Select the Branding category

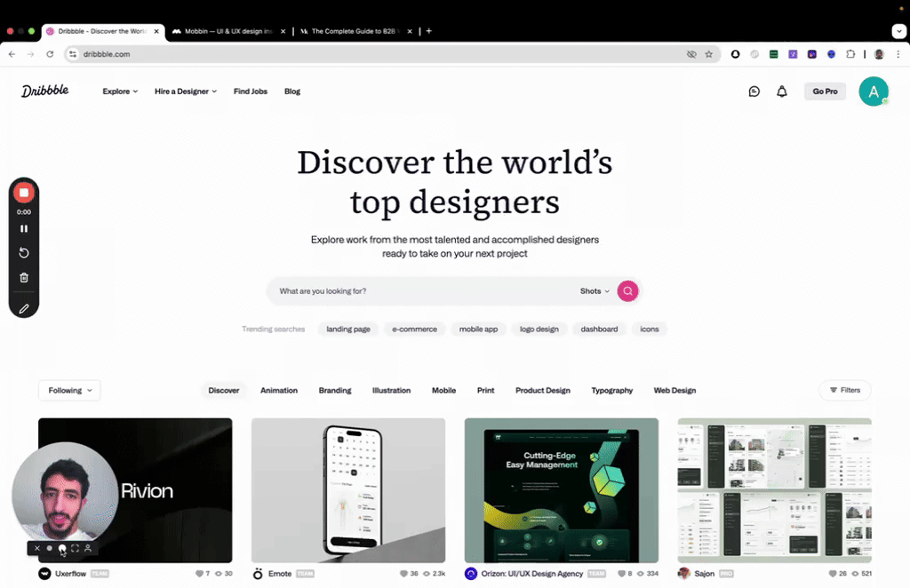click(335, 390)
